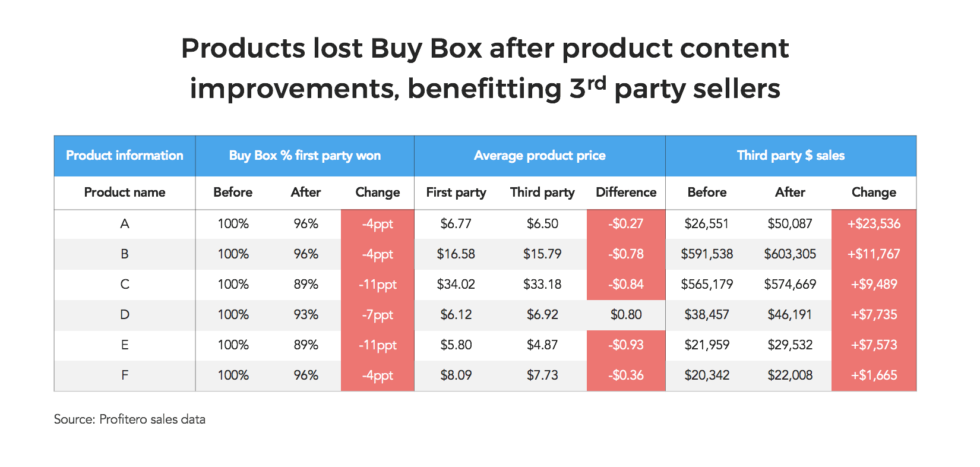Click the chart title headline text

[x=485, y=68]
